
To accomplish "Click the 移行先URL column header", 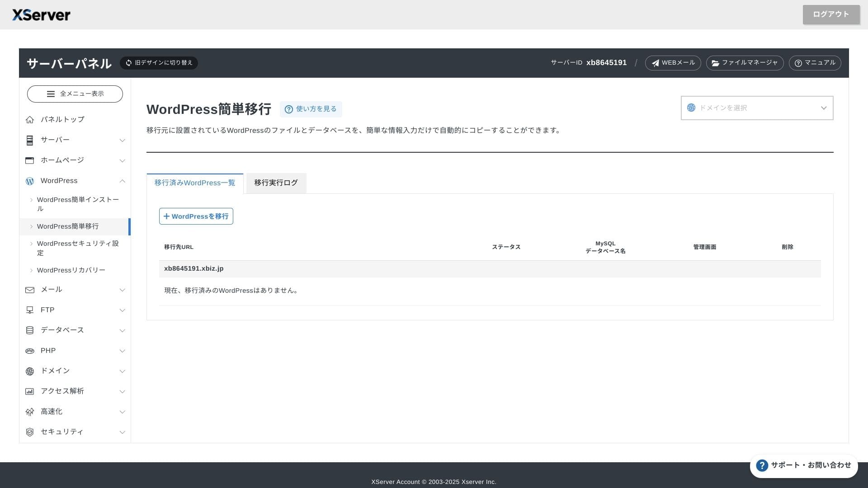I will coord(179,247).
